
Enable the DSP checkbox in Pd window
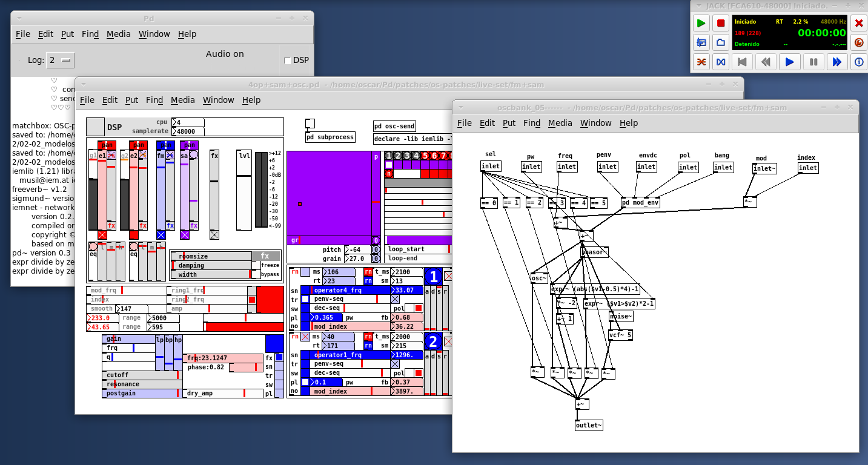click(x=287, y=61)
